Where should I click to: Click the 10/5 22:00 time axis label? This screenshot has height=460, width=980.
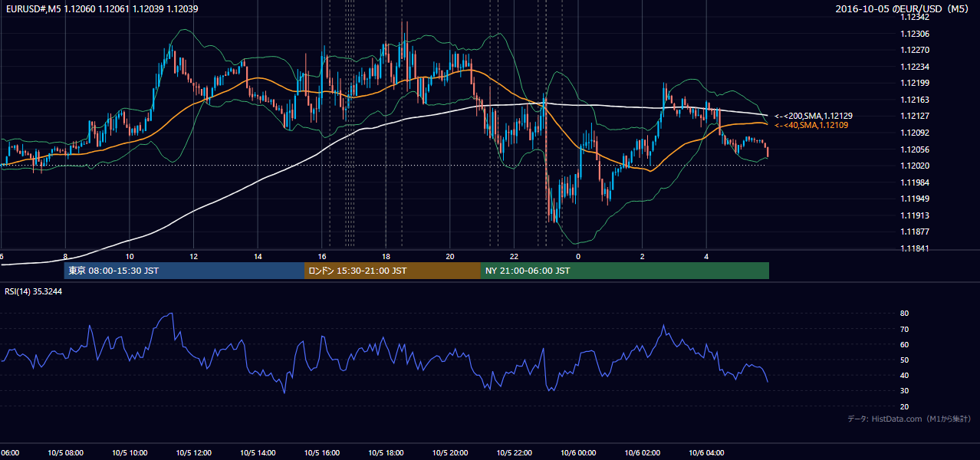[x=514, y=453]
